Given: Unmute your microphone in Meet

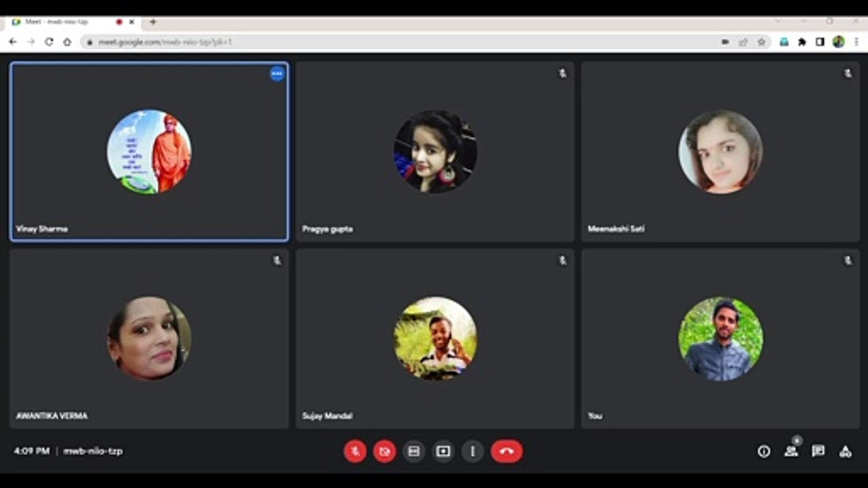Looking at the screenshot, I should click(355, 451).
